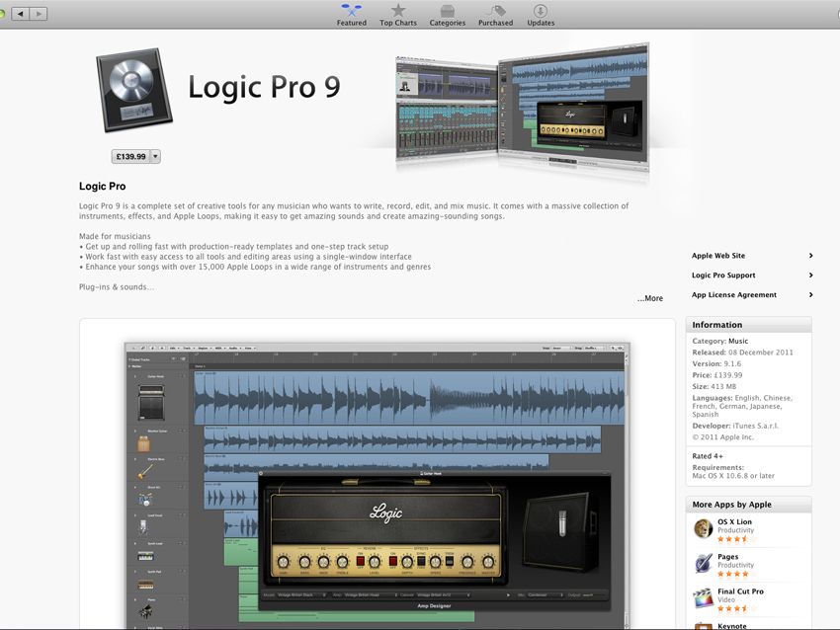Click the hero banner screenshot of Logic Pro
Viewport: 840px width, 630px height.
point(522,107)
